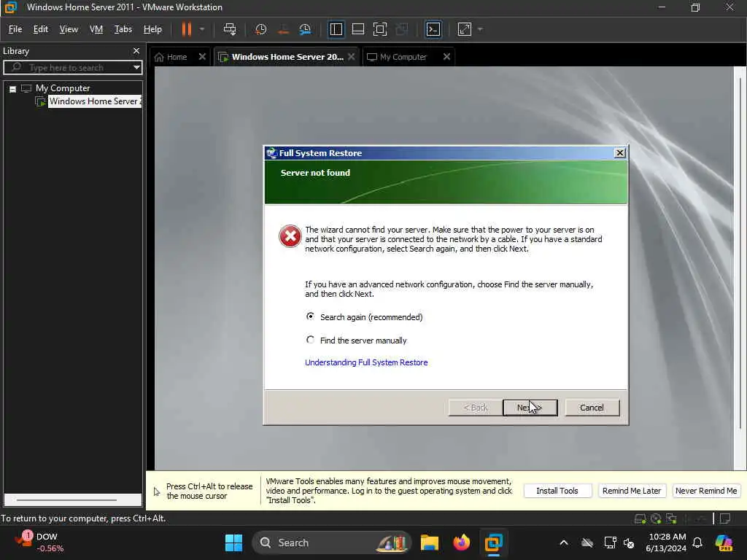This screenshot has height=560, width=747.
Task: Click the VM view vertical scrollbar
Action: pyautogui.click(x=740, y=252)
